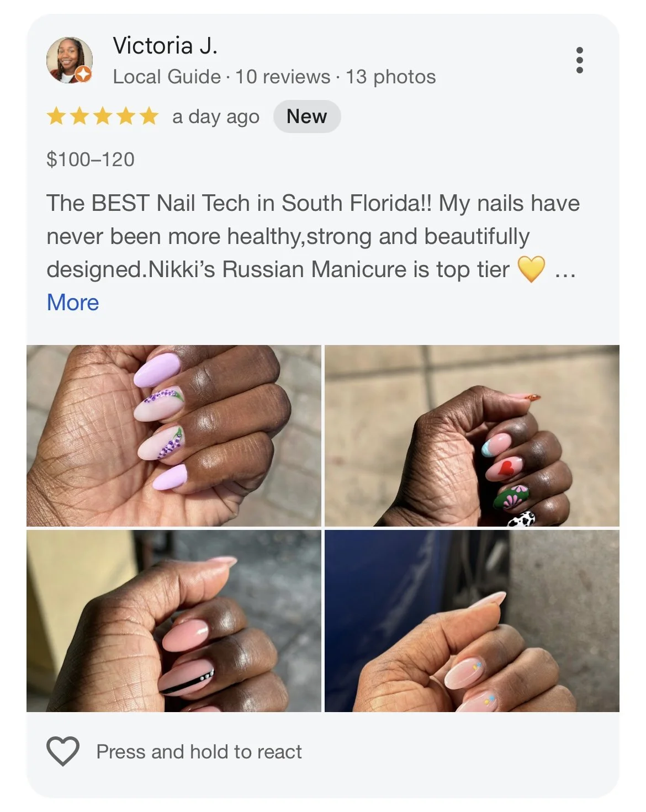The image size is (646, 812).
Task: Open the red heart nail art photo
Action: [x=472, y=436]
